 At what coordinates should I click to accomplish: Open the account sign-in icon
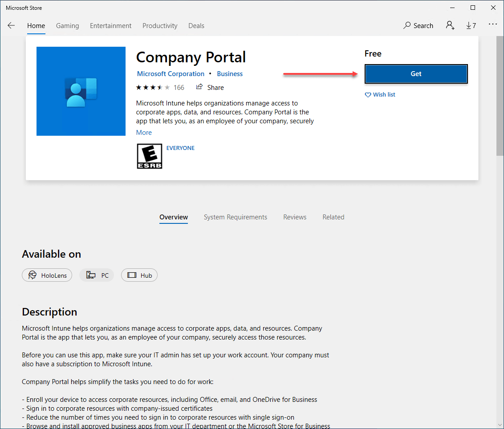(x=450, y=25)
